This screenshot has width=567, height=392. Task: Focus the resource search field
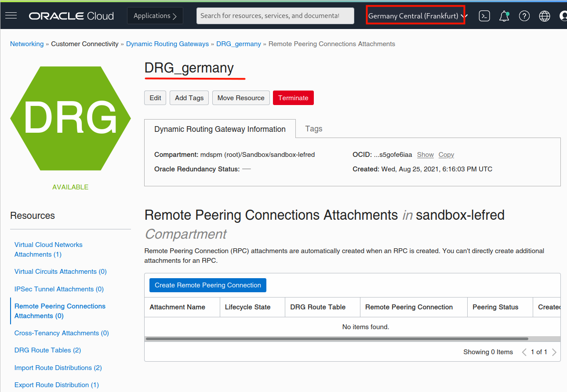click(275, 16)
